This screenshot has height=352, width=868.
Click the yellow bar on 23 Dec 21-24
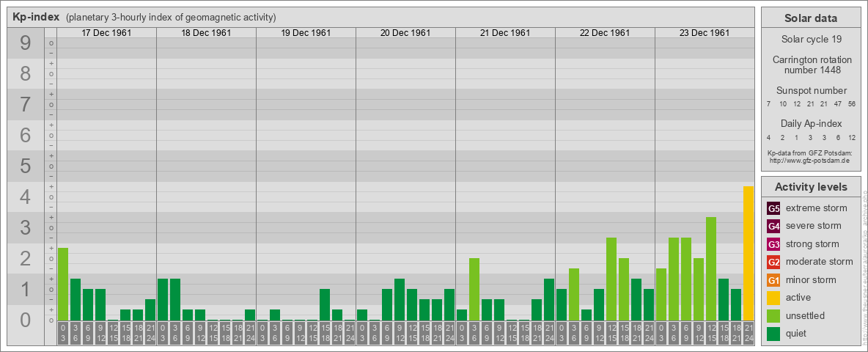pos(748,254)
